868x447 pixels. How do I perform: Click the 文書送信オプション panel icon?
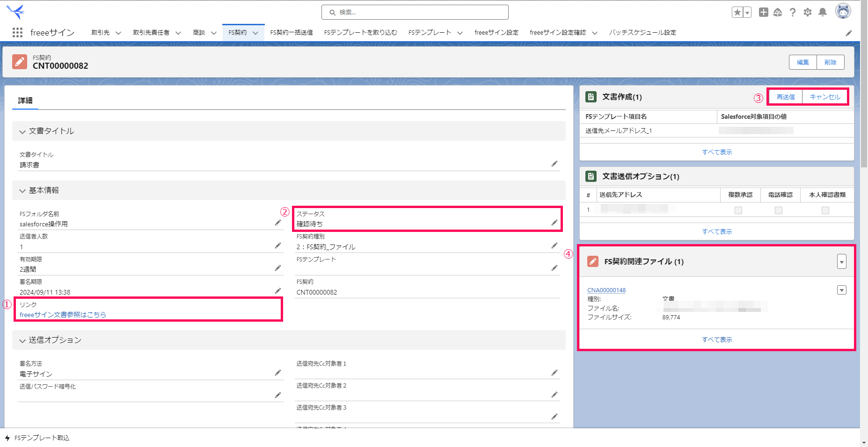[x=591, y=176]
